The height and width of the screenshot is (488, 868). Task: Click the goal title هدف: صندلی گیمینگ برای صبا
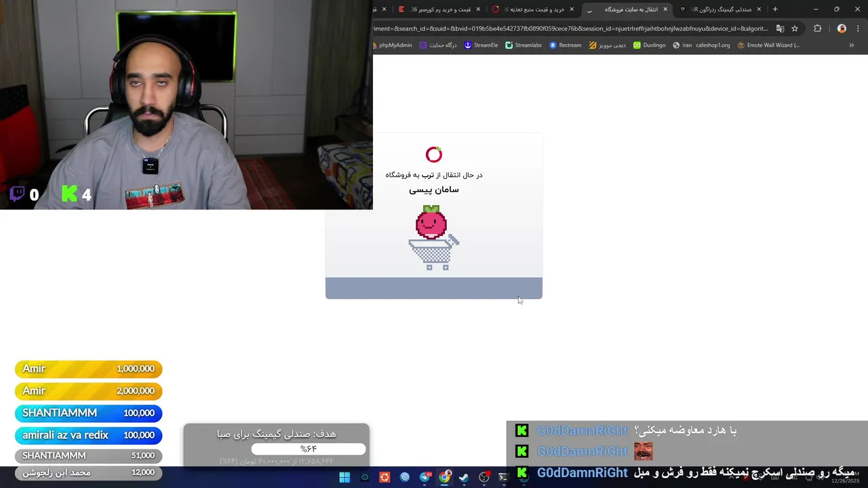(x=277, y=434)
